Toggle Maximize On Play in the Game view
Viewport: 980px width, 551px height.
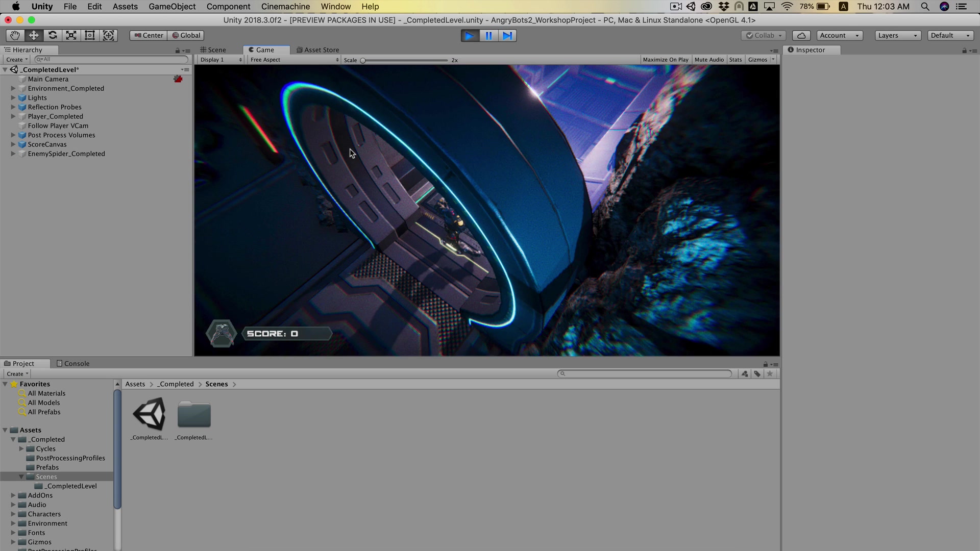click(x=665, y=60)
